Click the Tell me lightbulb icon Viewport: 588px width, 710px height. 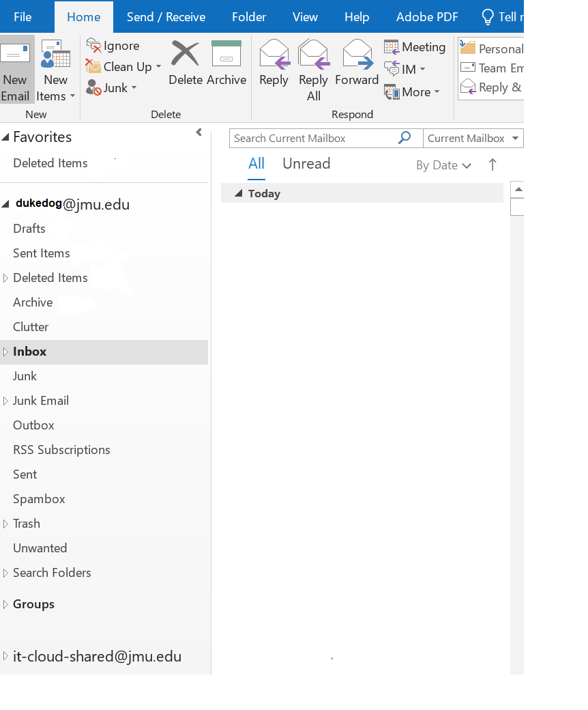488,17
